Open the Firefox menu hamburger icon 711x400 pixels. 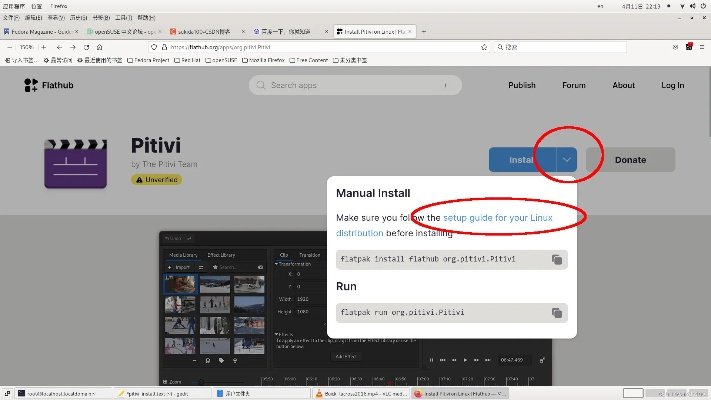coord(701,47)
